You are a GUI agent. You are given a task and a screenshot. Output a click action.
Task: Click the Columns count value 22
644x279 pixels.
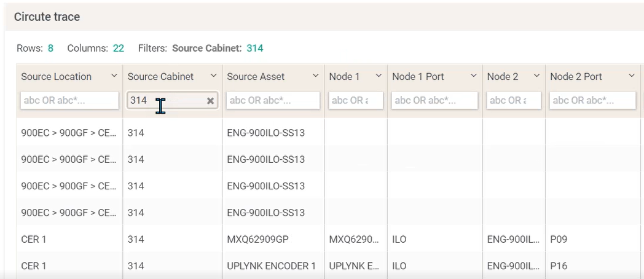point(119,48)
